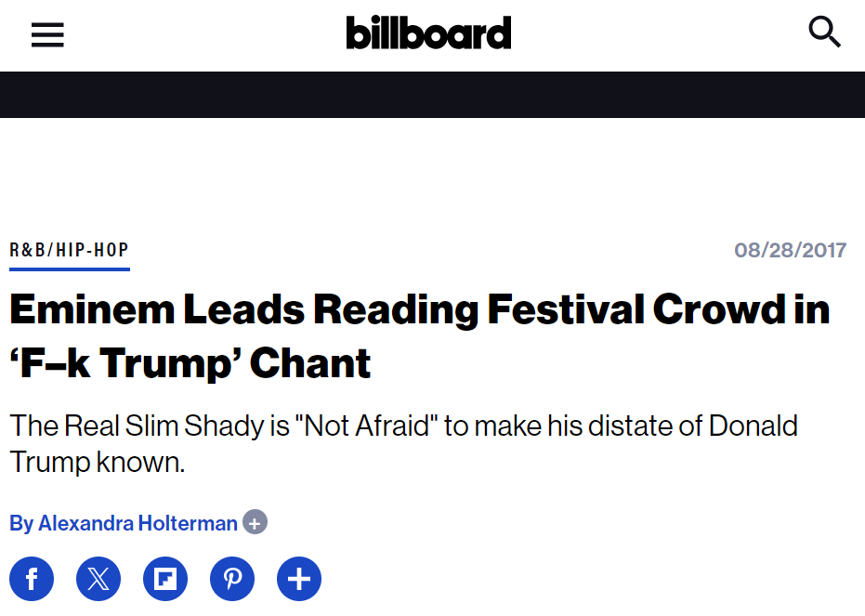865x616 pixels.
Task: Show more sharing options plus icon
Action: coord(299,580)
